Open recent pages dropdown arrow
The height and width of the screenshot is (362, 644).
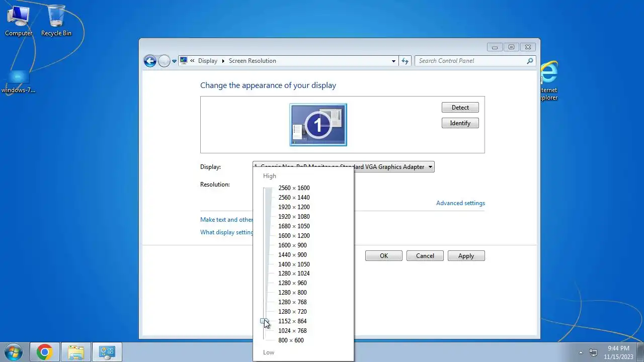tap(175, 61)
